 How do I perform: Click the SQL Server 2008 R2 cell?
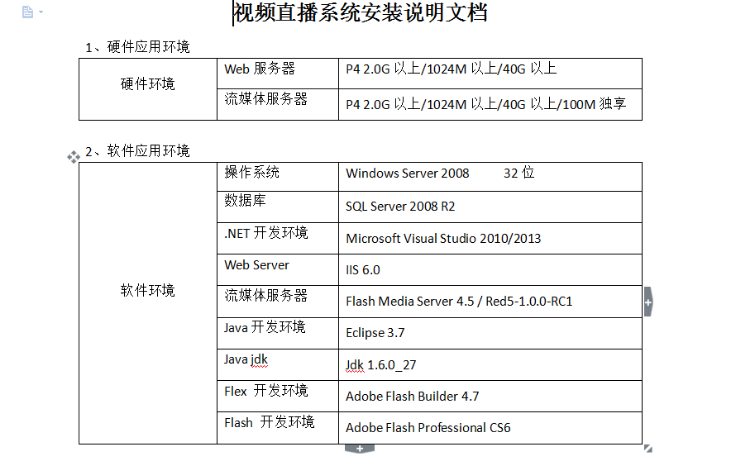pos(490,207)
